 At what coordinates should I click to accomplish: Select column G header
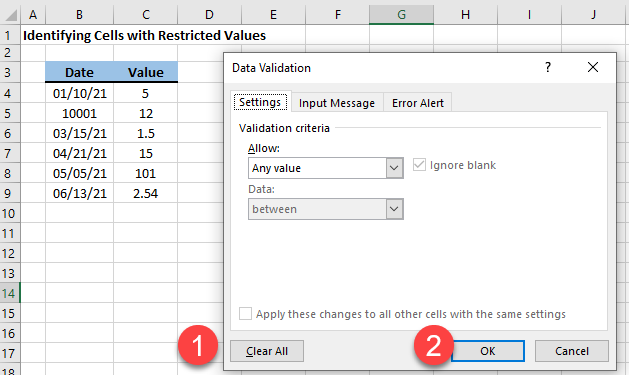click(402, 15)
